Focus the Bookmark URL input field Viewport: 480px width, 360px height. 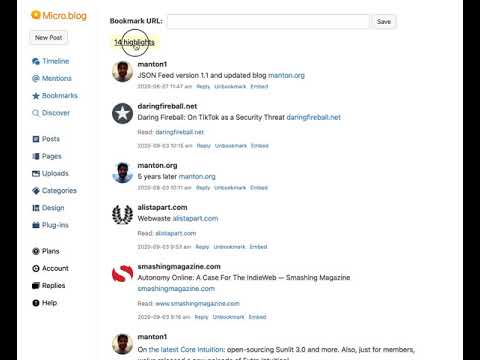point(268,21)
